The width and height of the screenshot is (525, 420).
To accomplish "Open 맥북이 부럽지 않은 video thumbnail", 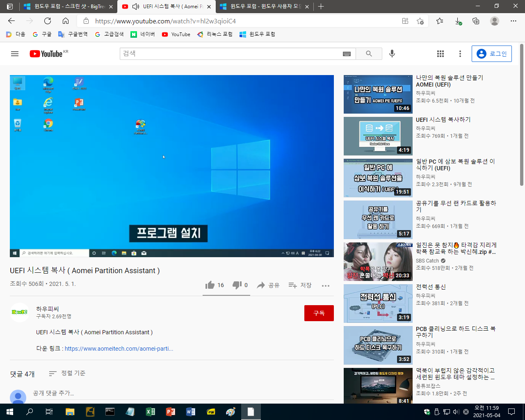I will pyautogui.click(x=378, y=386).
